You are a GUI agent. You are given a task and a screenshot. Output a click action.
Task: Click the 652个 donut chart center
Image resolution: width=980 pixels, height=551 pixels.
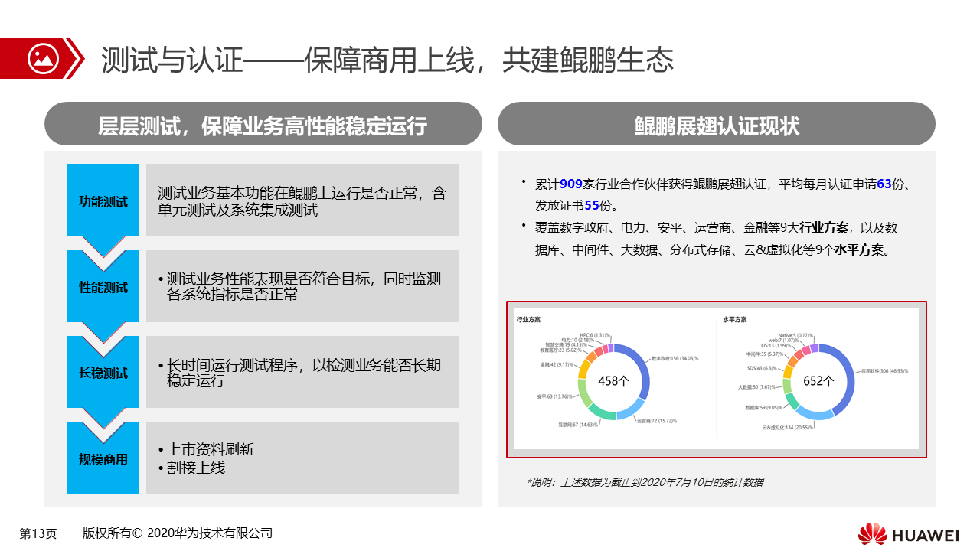click(818, 380)
